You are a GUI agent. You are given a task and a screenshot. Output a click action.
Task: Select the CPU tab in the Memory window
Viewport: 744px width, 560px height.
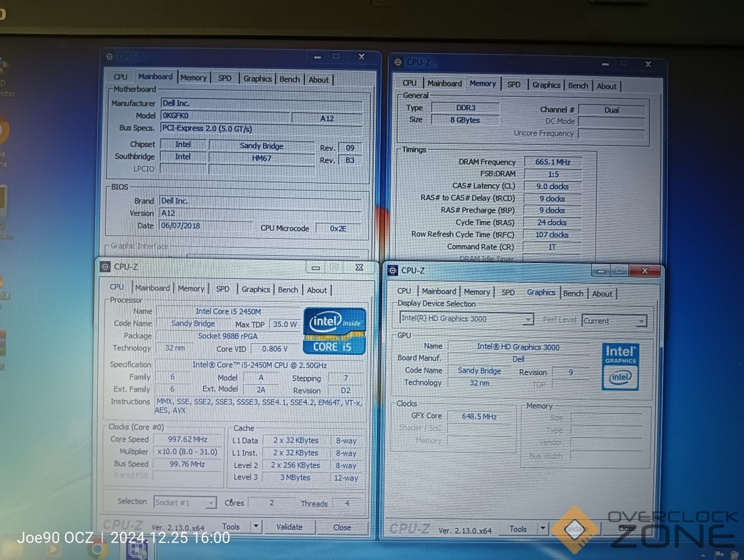(410, 83)
